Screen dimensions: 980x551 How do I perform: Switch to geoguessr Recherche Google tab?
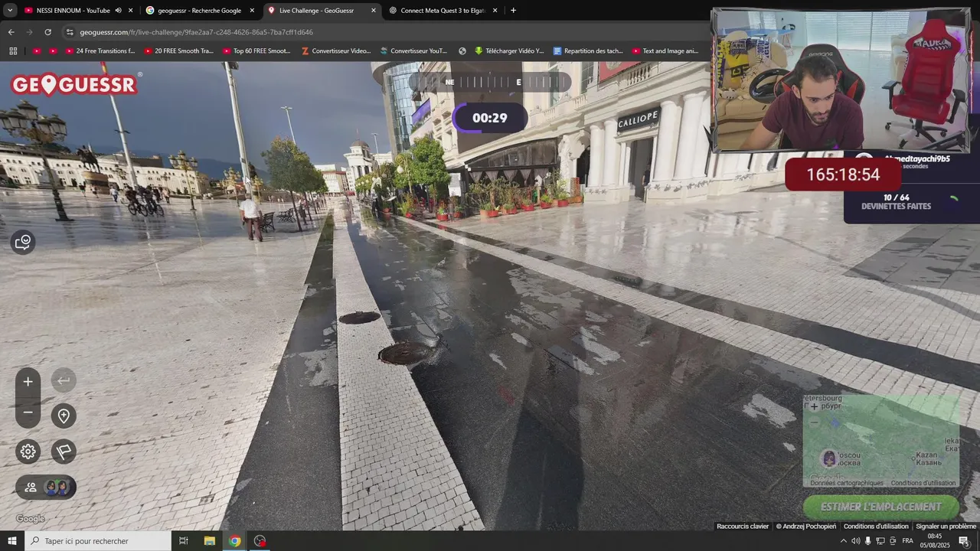199,11
